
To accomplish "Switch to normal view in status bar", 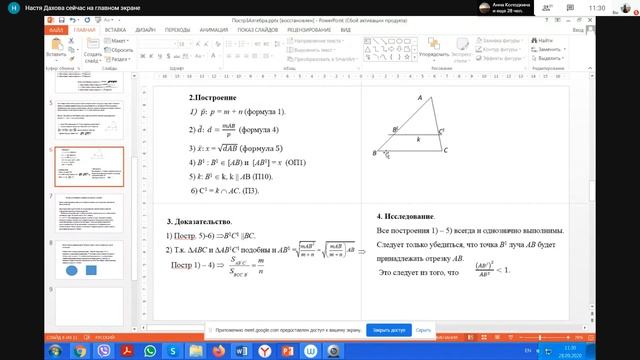I will tap(471, 338).
